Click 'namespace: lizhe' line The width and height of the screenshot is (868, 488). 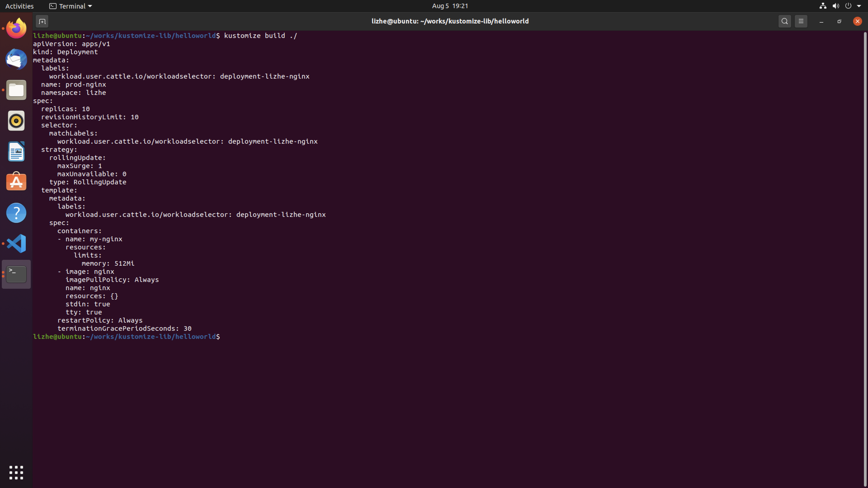pos(73,93)
